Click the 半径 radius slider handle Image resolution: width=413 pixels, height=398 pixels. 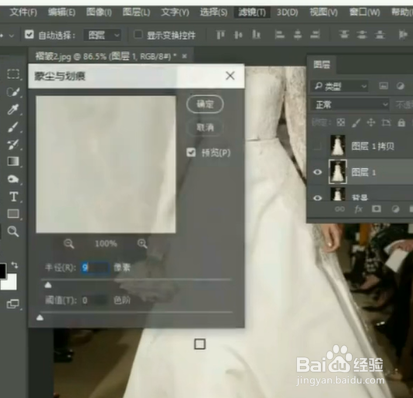click(48, 285)
